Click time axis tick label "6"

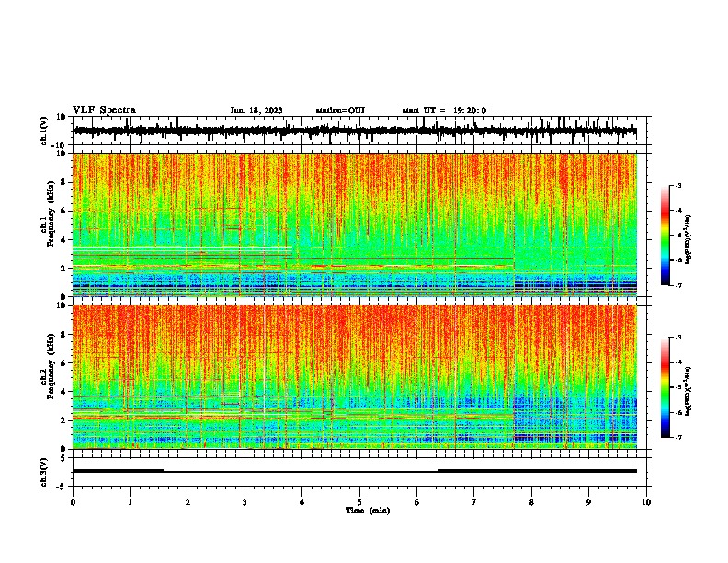point(417,502)
